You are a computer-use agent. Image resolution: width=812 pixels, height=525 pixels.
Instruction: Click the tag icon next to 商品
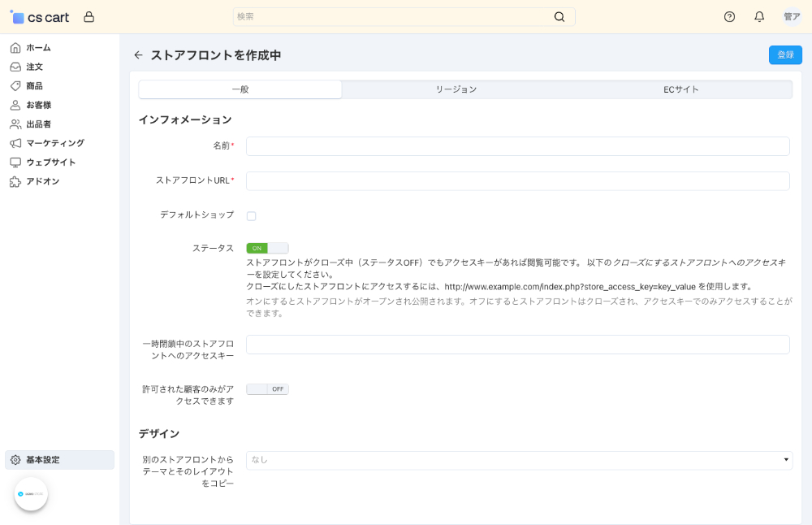coord(15,86)
